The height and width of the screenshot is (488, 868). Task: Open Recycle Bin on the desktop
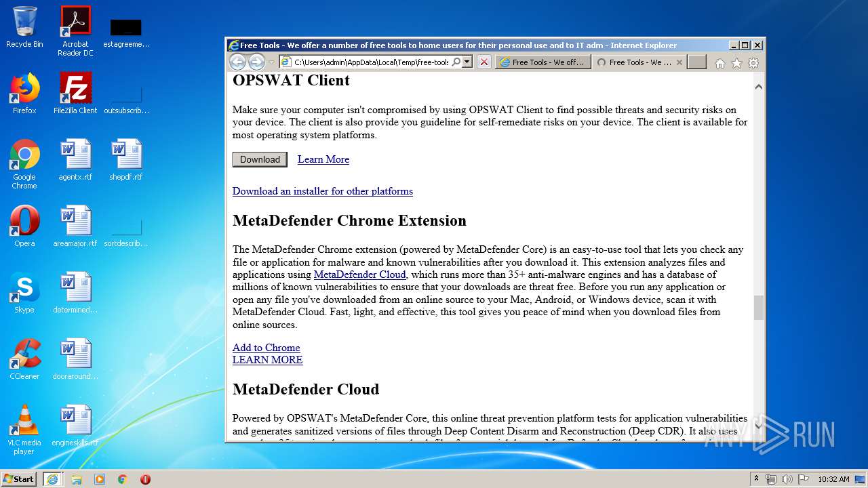coord(24,27)
